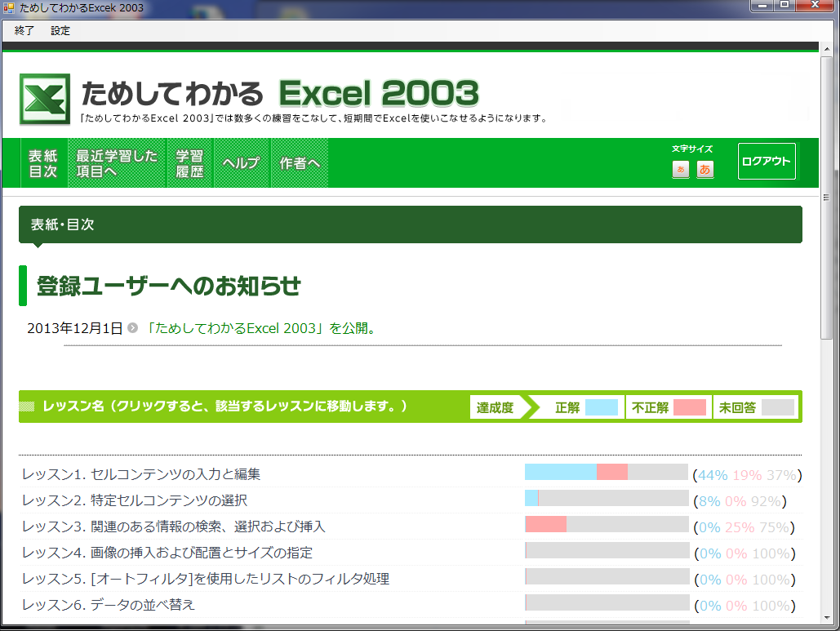The height and width of the screenshot is (631, 840).
Task: Select the large font size あ button
Action: 705,170
